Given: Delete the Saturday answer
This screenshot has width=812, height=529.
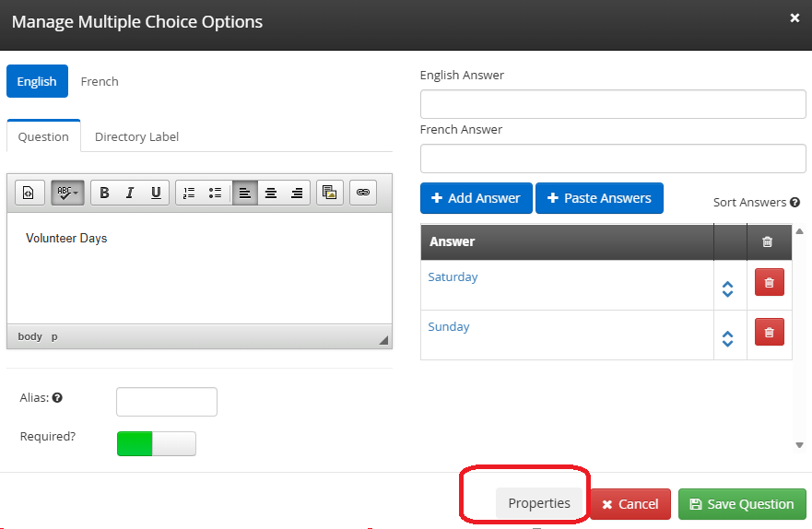Looking at the screenshot, I should point(769,283).
